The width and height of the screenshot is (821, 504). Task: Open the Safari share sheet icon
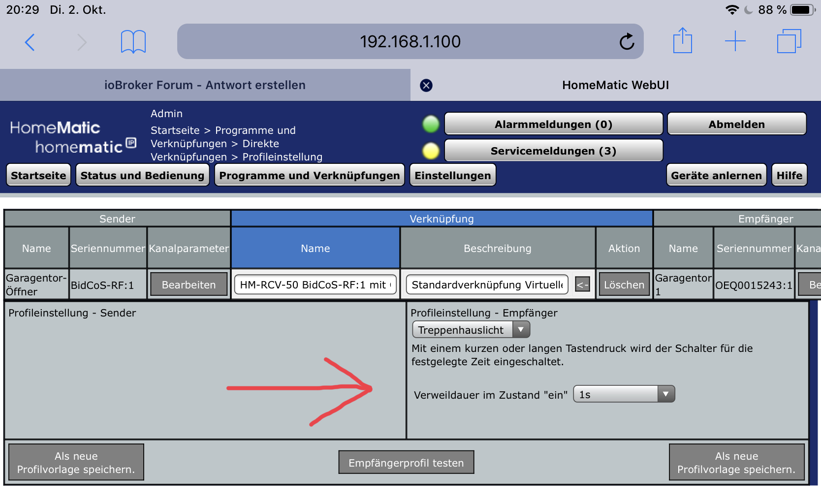click(683, 40)
